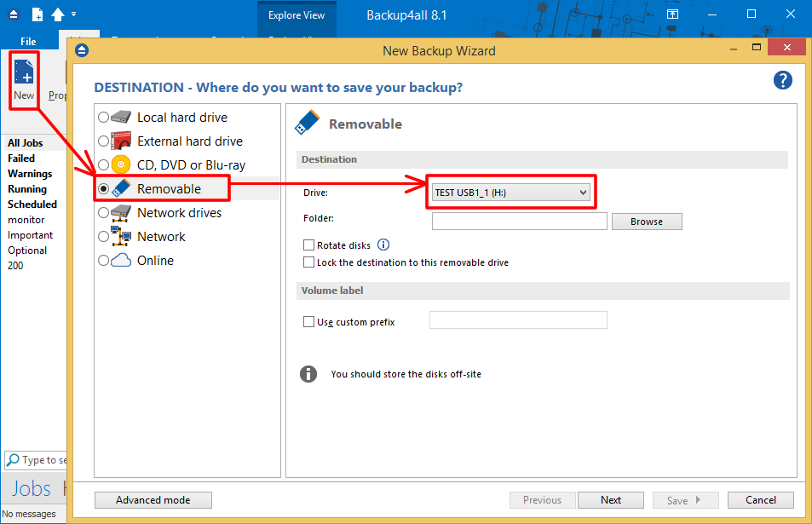
Task: Click the Local hard drive icon
Action: tap(121, 117)
